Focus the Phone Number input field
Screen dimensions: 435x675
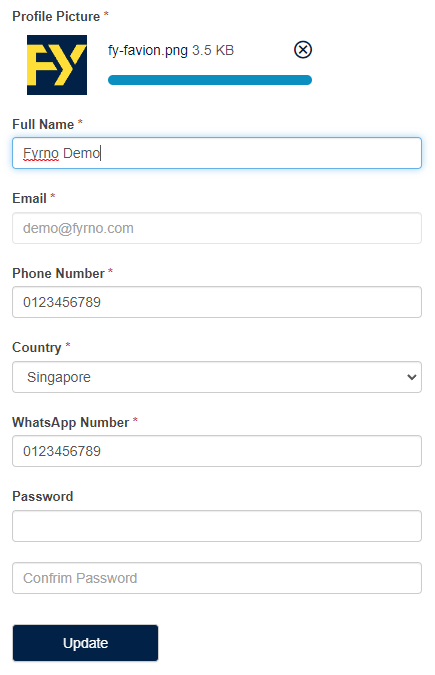[217, 302]
